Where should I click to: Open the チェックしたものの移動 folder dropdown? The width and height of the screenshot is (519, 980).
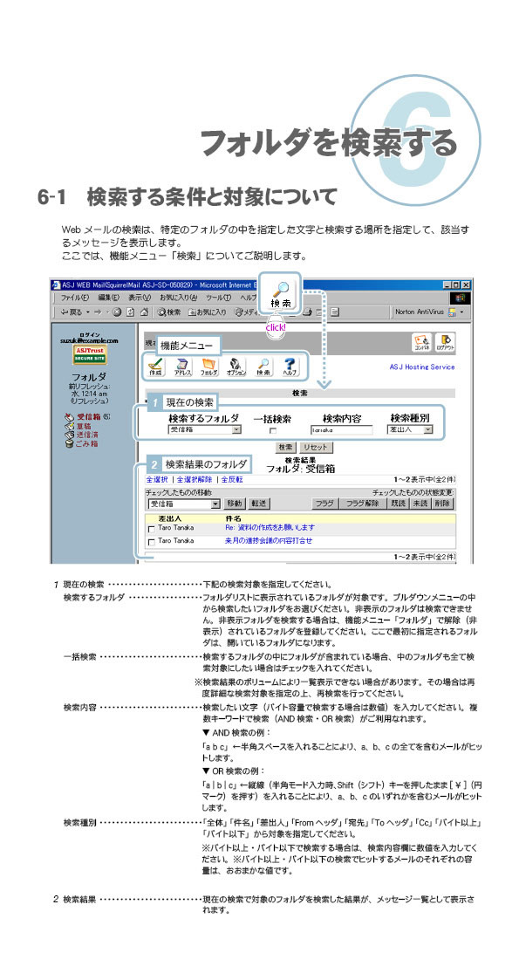click(x=184, y=504)
